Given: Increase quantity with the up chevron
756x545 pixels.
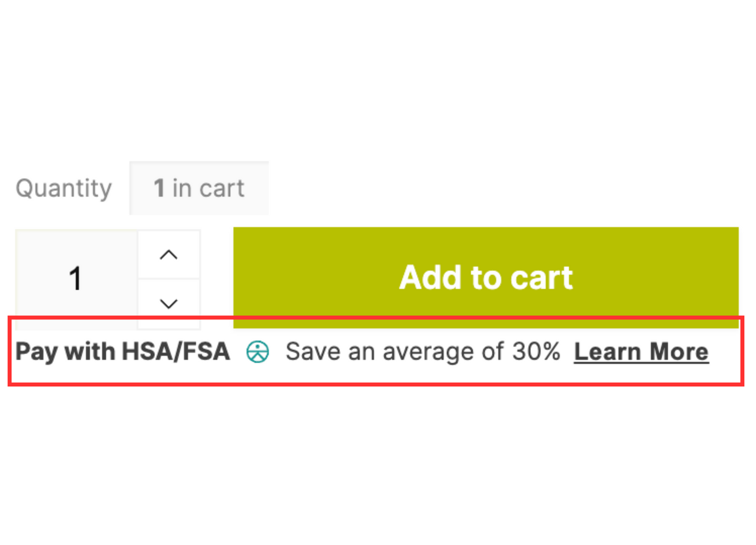Looking at the screenshot, I should click(169, 255).
